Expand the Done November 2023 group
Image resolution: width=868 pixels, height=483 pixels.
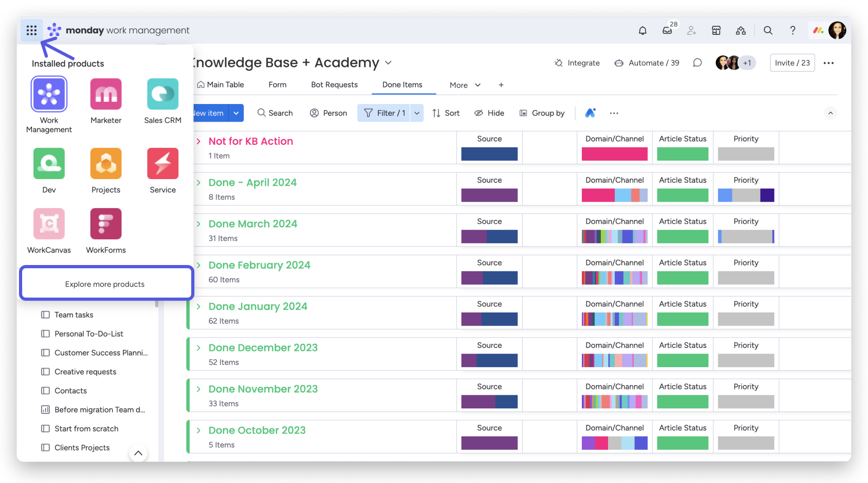(x=198, y=389)
